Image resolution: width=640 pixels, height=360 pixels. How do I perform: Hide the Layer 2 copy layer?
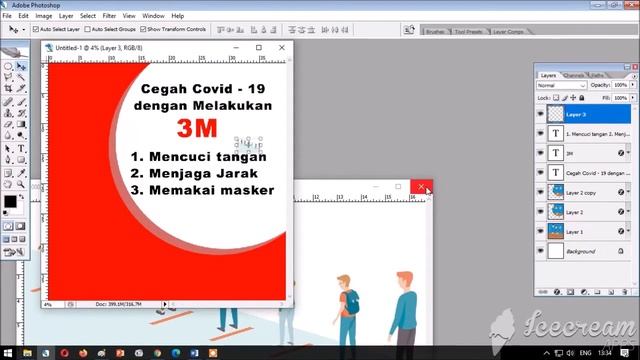pyautogui.click(x=541, y=192)
